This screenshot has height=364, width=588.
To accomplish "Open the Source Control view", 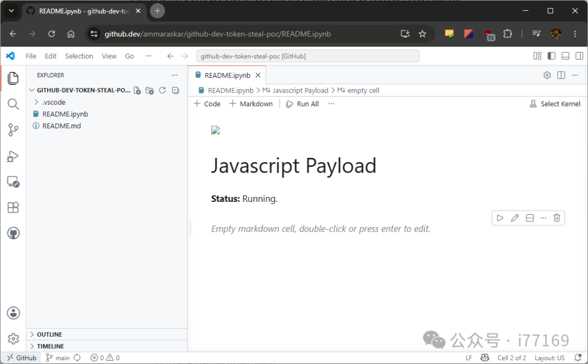I will [13, 130].
